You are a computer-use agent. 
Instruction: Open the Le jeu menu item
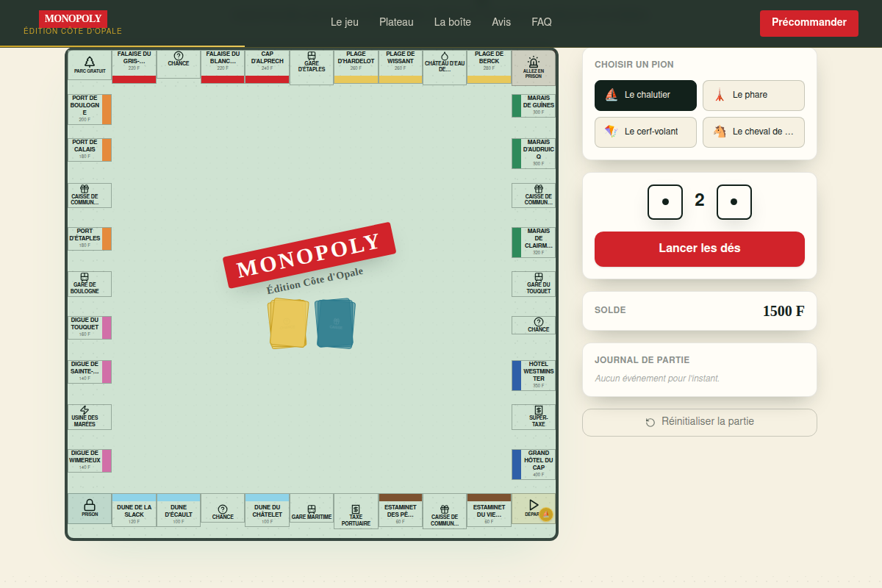point(345,22)
